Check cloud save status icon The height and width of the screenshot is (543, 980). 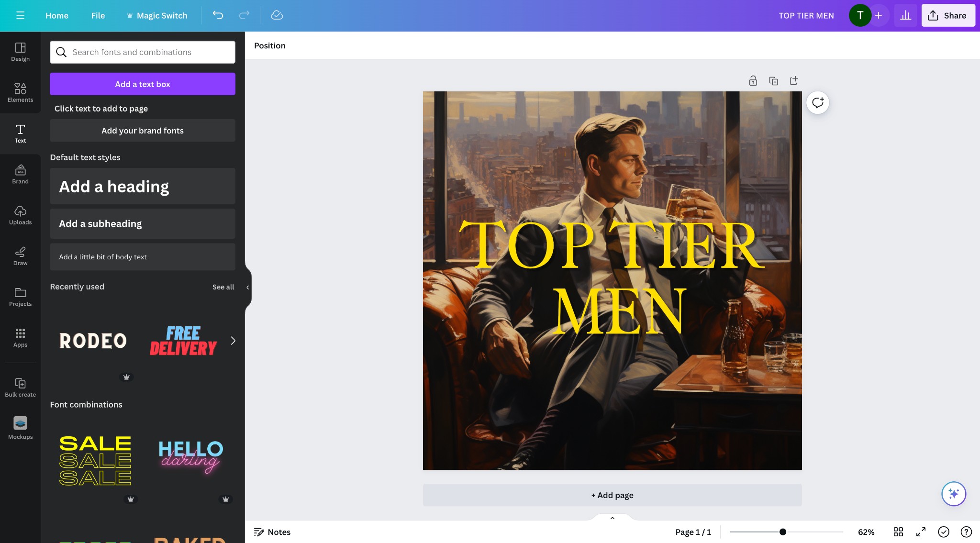[x=277, y=15]
